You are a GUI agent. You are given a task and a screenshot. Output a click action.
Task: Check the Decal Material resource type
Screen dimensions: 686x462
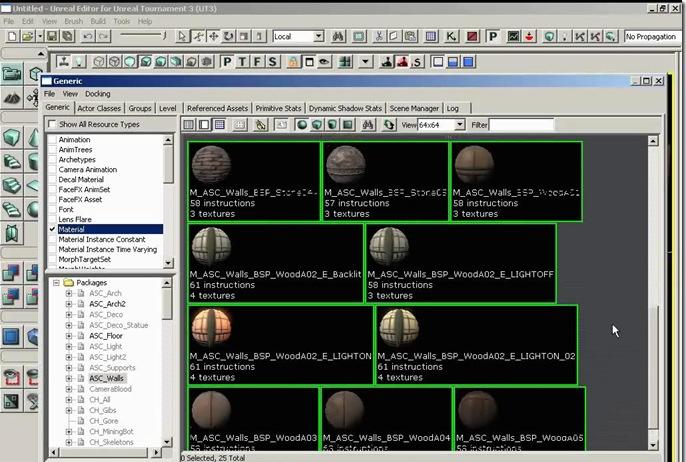(x=52, y=179)
